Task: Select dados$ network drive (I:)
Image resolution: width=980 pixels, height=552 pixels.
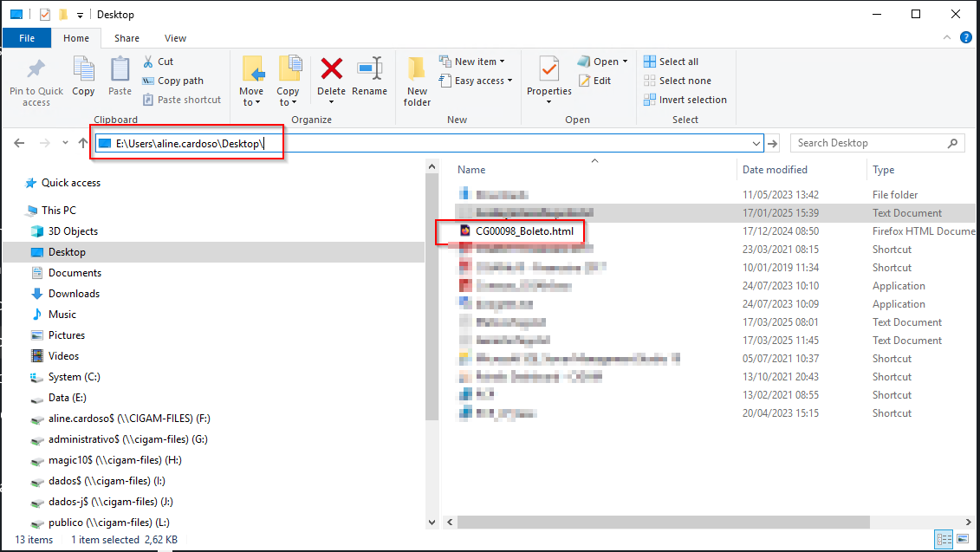Action: point(98,481)
